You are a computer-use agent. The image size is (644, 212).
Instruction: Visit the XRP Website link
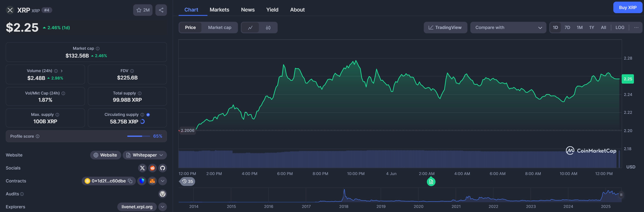106,155
